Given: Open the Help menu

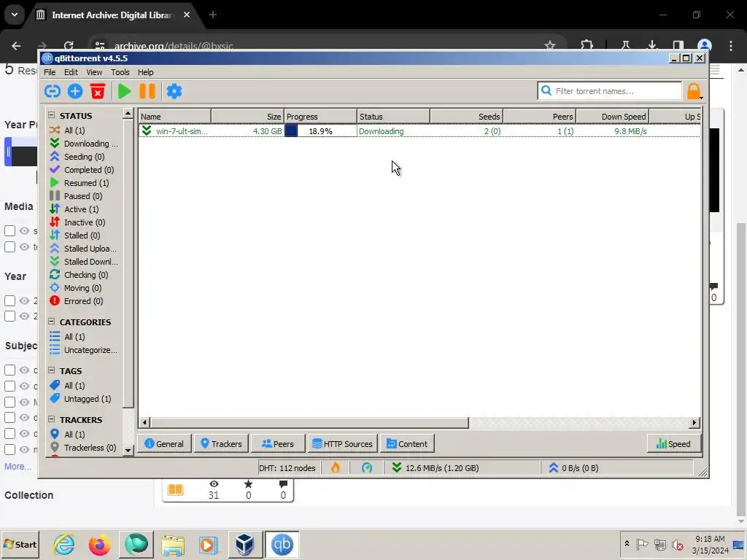Looking at the screenshot, I should point(146,72).
